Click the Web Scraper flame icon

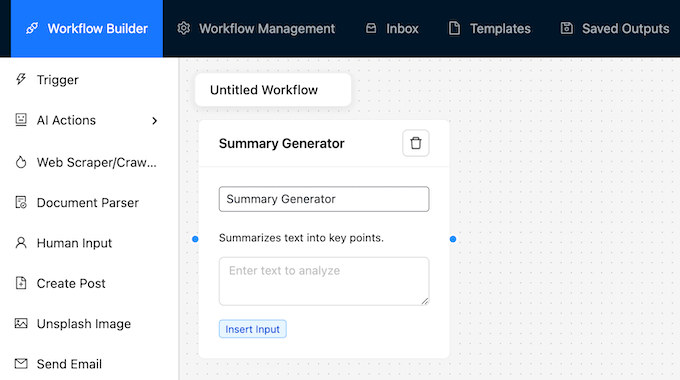point(21,162)
